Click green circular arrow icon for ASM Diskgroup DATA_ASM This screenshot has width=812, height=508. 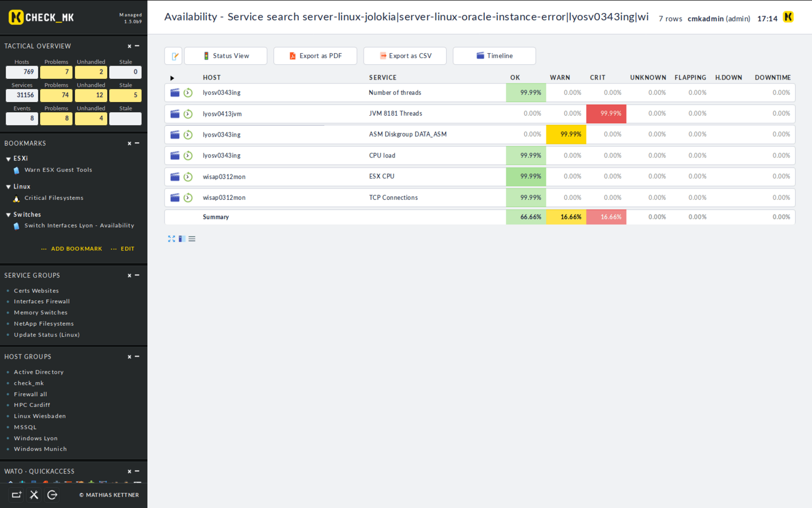pos(188,135)
